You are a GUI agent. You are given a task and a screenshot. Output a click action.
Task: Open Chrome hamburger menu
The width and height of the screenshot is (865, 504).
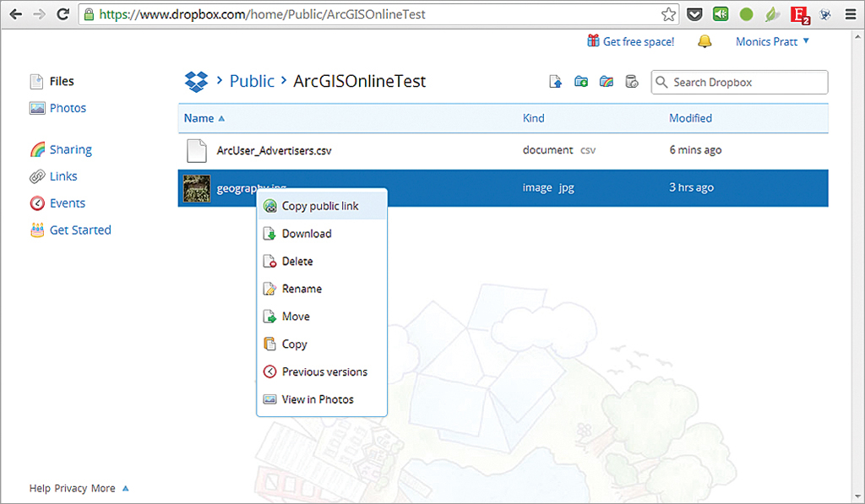click(851, 14)
